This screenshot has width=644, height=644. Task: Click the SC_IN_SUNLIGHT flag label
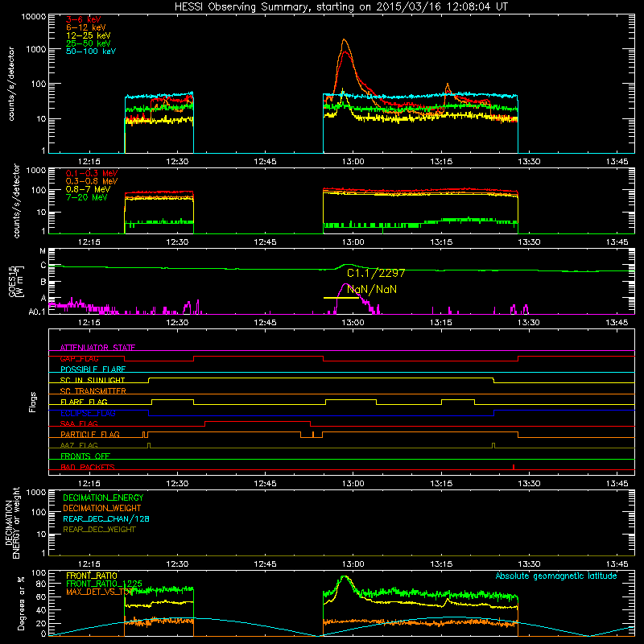93,380
